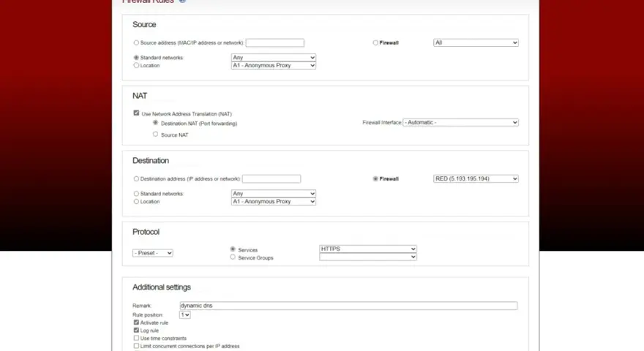Open the empty Service Groups dropdown
The width and height of the screenshot is (644, 351).
point(367,257)
